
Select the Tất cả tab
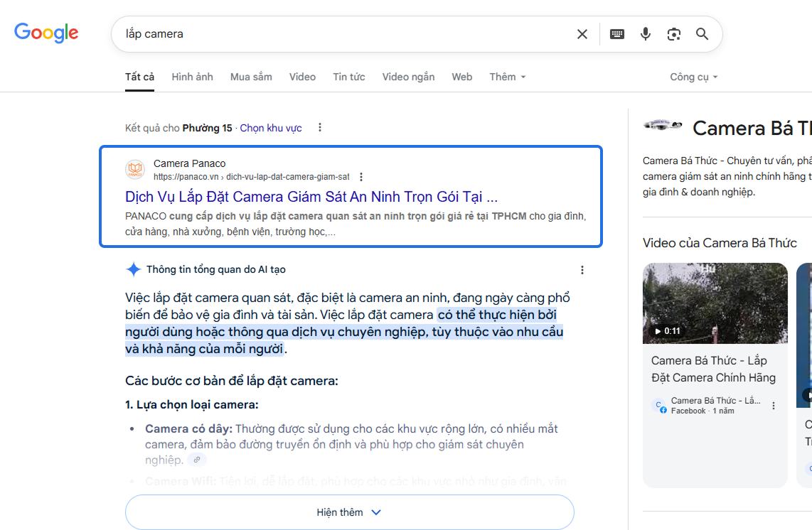tap(139, 77)
